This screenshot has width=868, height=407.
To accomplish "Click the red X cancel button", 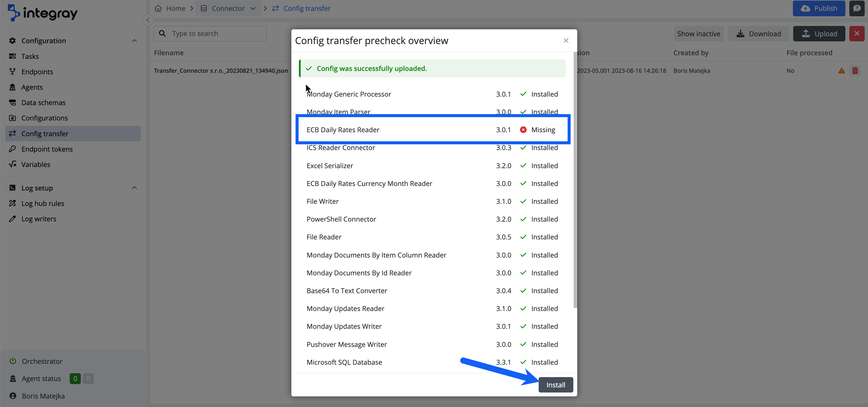I will click(857, 34).
